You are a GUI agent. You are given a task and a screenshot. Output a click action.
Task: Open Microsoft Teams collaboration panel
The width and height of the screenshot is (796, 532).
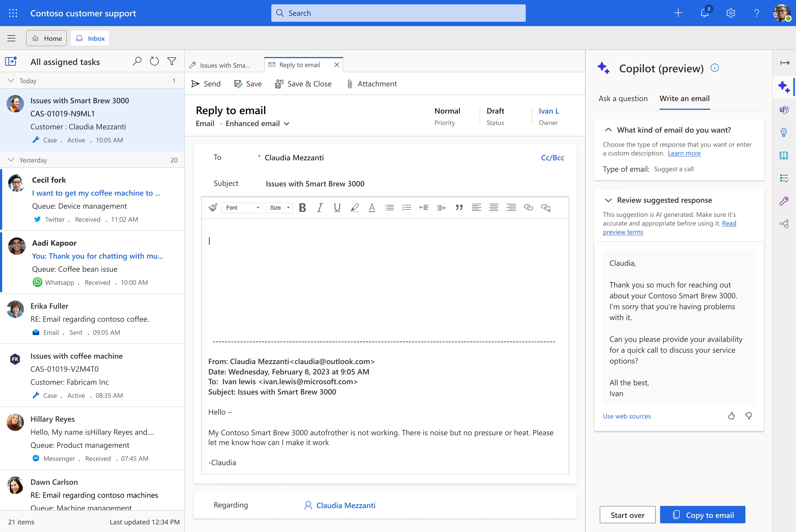tap(785, 109)
